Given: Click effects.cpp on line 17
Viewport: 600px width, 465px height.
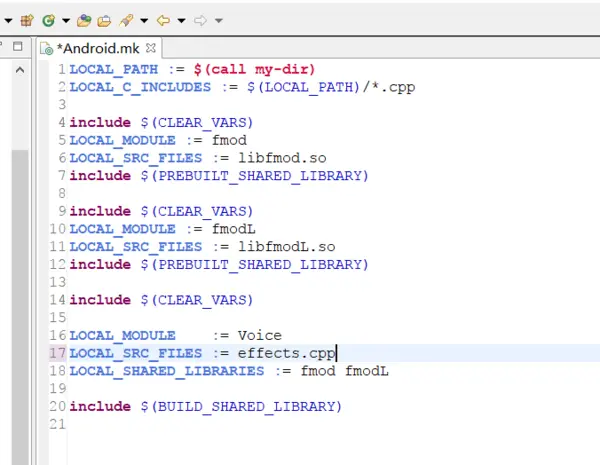Looking at the screenshot, I should coord(287,353).
